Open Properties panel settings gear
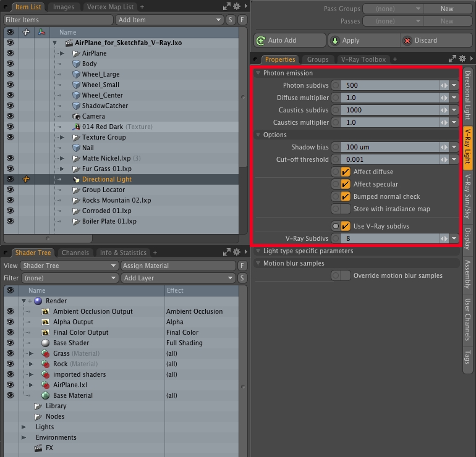Viewport: 476px width, 457px height. 462,59
